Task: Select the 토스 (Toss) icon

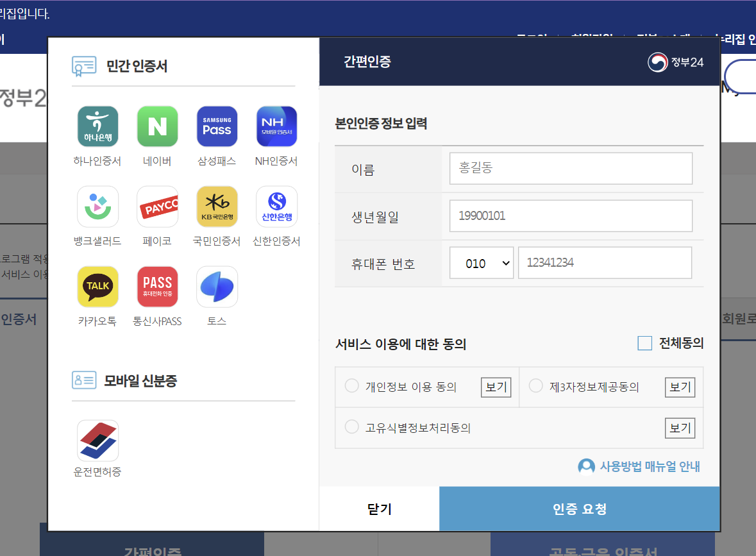Action: [217, 287]
